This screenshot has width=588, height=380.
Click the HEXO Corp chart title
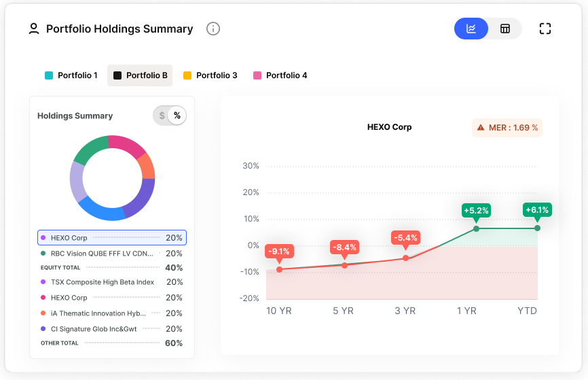[389, 127]
